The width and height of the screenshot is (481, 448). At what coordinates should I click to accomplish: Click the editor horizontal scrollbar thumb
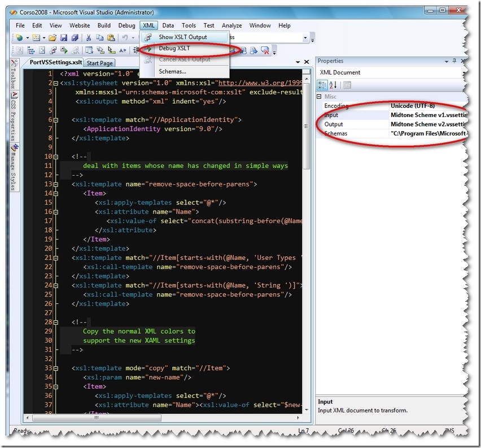[97, 418]
